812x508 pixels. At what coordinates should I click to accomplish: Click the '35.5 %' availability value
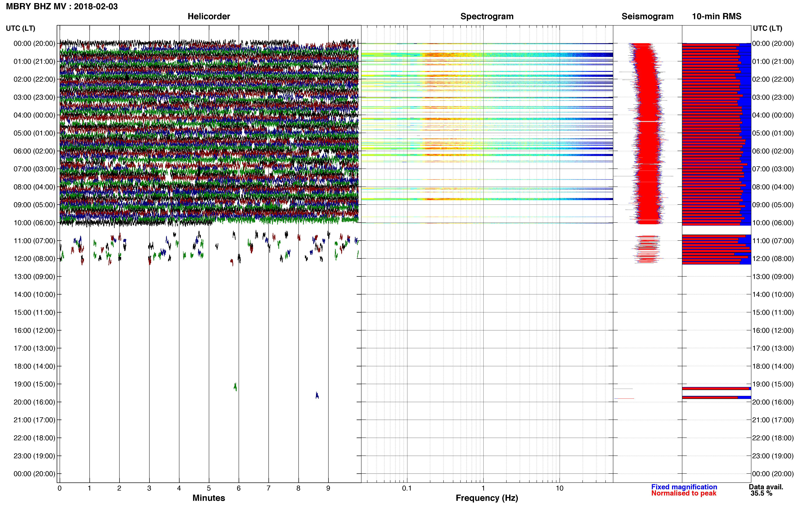tap(762, 493)
